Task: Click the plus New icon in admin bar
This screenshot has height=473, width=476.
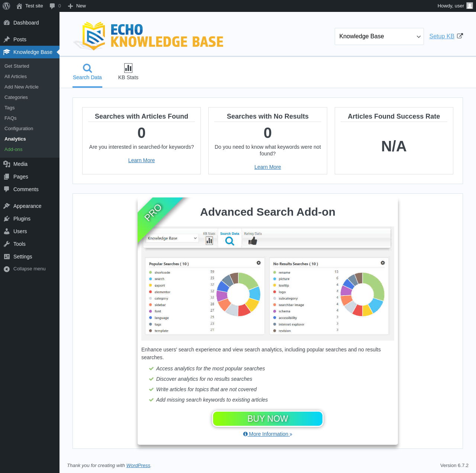Action: [70, 6]
